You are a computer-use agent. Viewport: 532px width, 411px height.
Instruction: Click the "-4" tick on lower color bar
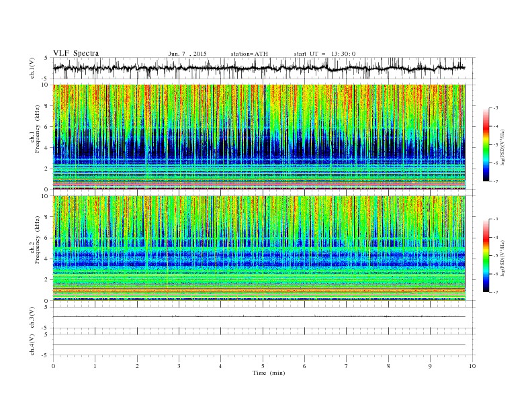(x=495, y=237)
